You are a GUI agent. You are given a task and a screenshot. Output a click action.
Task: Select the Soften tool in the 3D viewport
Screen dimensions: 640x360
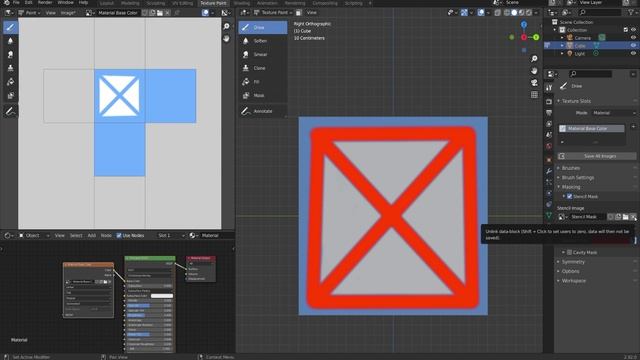[262, 41]
